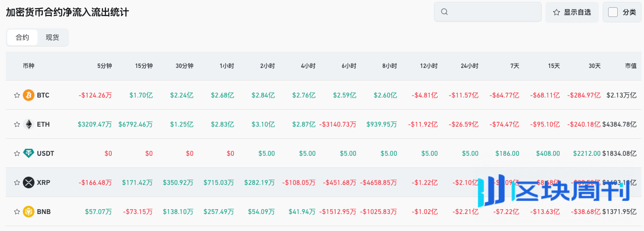Image resolution: width=644 pixels, height=231 pixels.
Task: Sort table by 5分钟 column header
Action: point(104,66)
